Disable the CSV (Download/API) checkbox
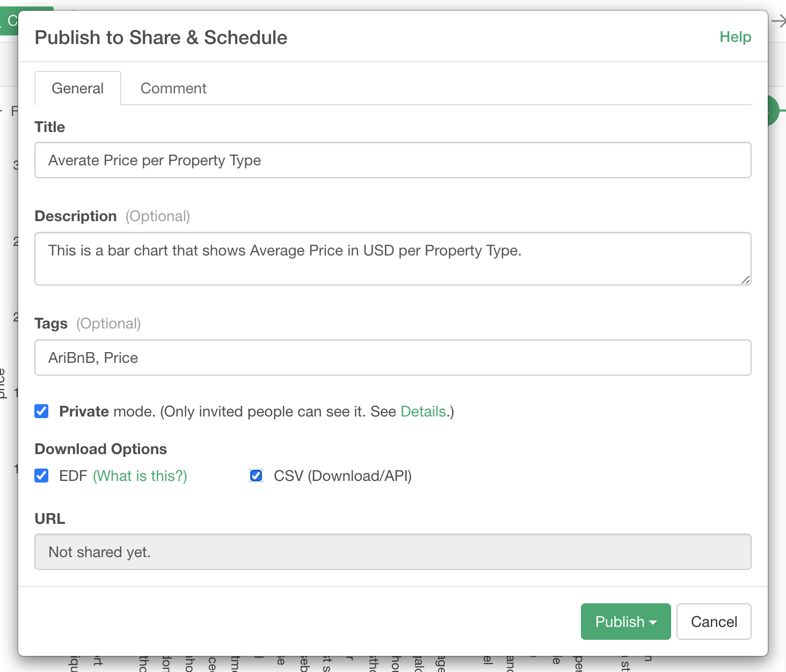This screenshot has width=786, height=672. coord(256,476)
